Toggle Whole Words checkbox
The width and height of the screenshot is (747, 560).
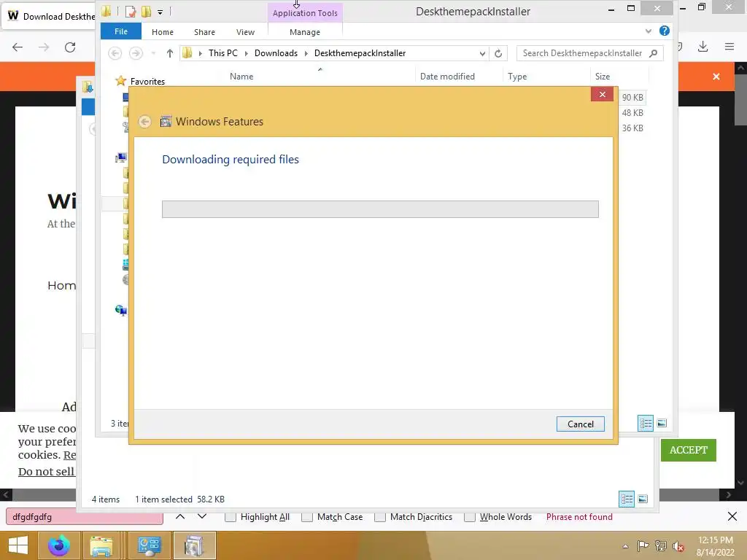click(x=470, y=517)
